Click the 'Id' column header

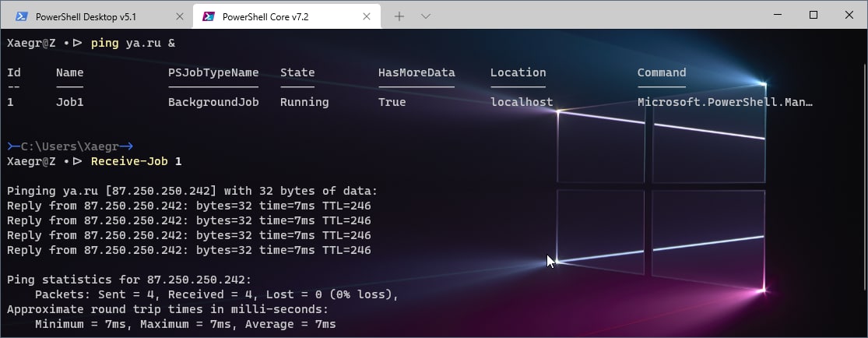(x=14, y=72)
